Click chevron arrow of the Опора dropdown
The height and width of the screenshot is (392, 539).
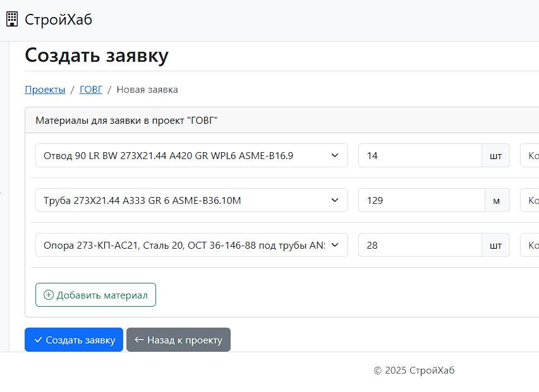point(335,245)
